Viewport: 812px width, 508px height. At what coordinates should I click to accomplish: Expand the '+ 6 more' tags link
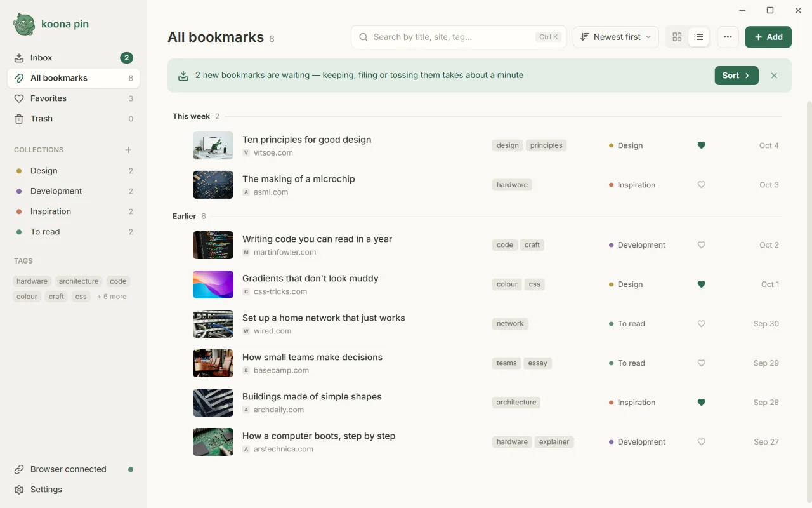[x=112, y=297]
